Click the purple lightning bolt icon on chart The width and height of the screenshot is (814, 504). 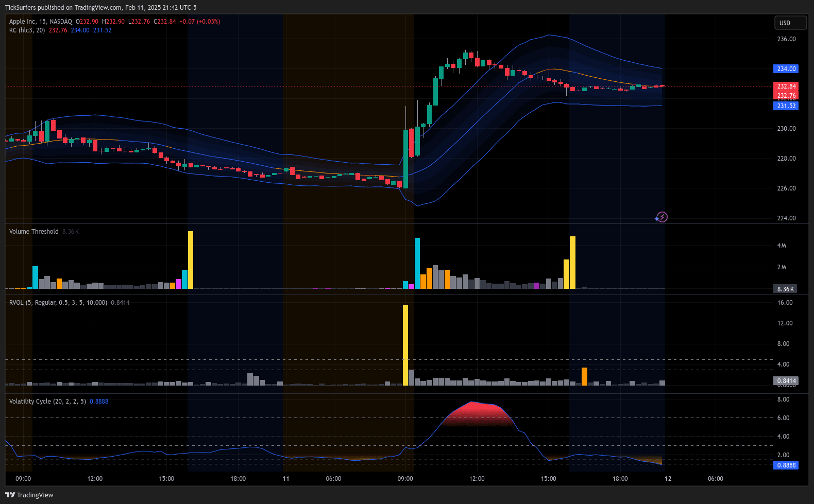(662, 217)
